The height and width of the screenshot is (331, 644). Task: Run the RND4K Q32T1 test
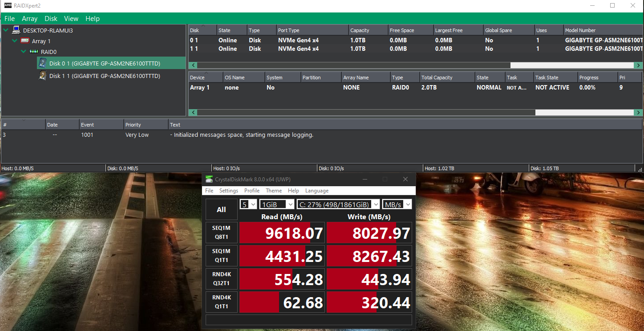221,279
